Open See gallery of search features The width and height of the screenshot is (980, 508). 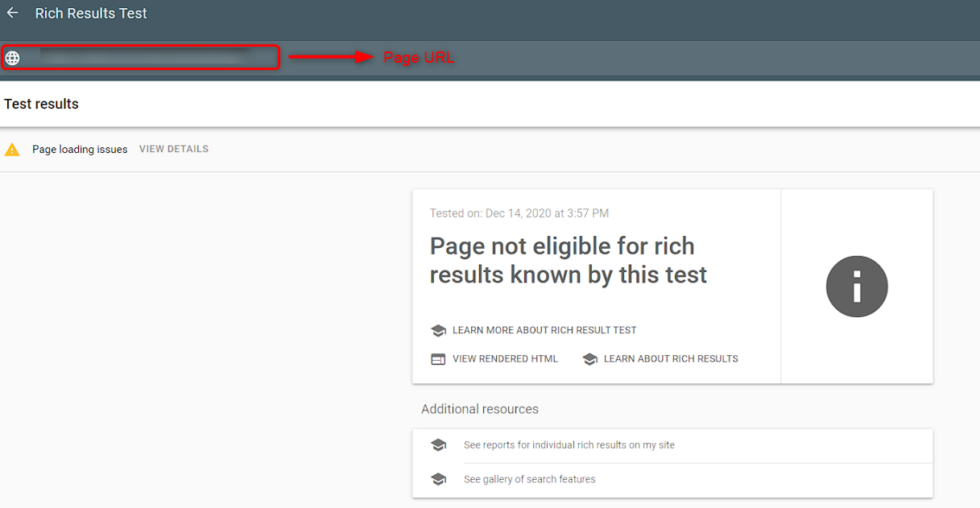click(530, 479)
